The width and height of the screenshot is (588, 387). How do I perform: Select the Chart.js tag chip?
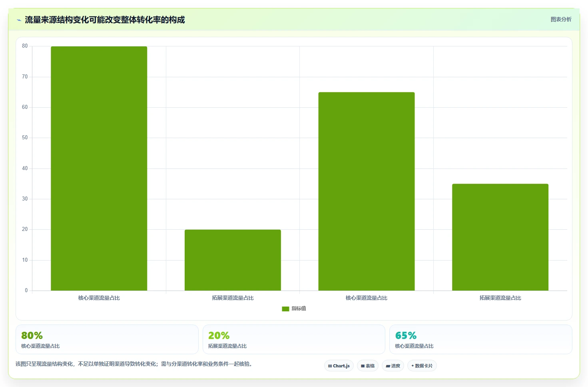click(339, 366)
